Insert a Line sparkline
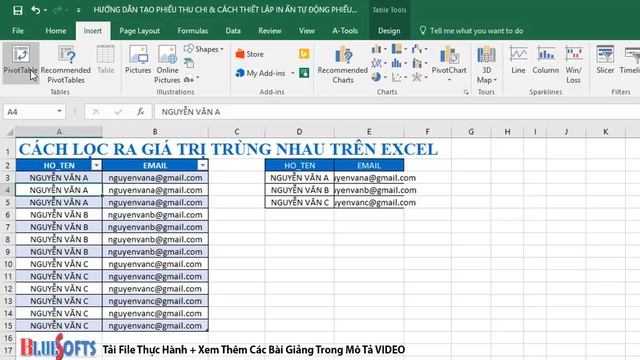 (x=518, y=60)
